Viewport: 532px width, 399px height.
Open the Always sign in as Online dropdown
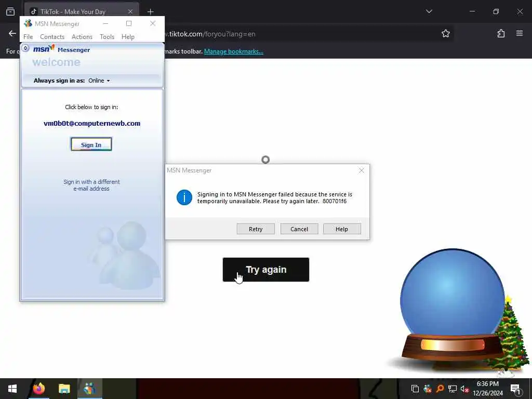point(99,81)
